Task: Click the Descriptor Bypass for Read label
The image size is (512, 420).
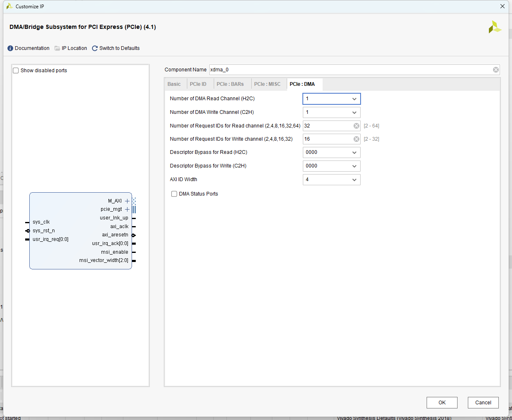Action: tap(209, 152)
